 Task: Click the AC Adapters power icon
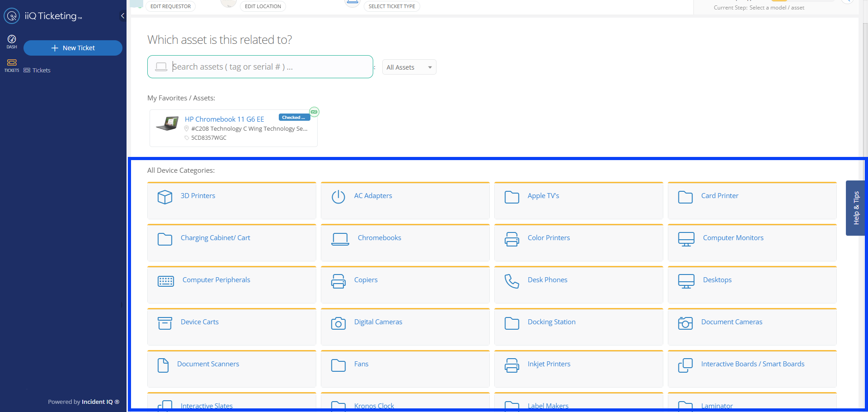[338, 197]
